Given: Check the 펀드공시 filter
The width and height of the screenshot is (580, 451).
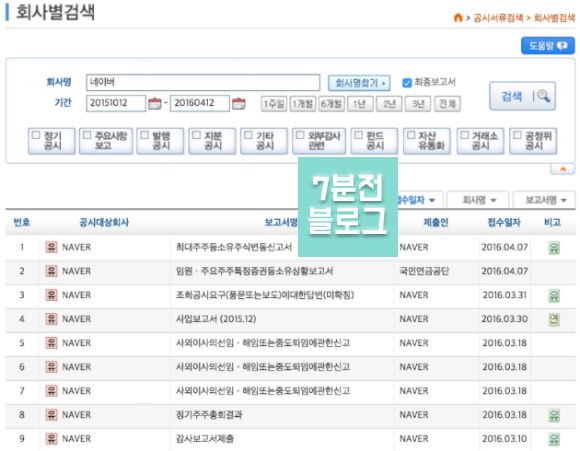Looking at the screenshot, I should click(x=358, y=135).
